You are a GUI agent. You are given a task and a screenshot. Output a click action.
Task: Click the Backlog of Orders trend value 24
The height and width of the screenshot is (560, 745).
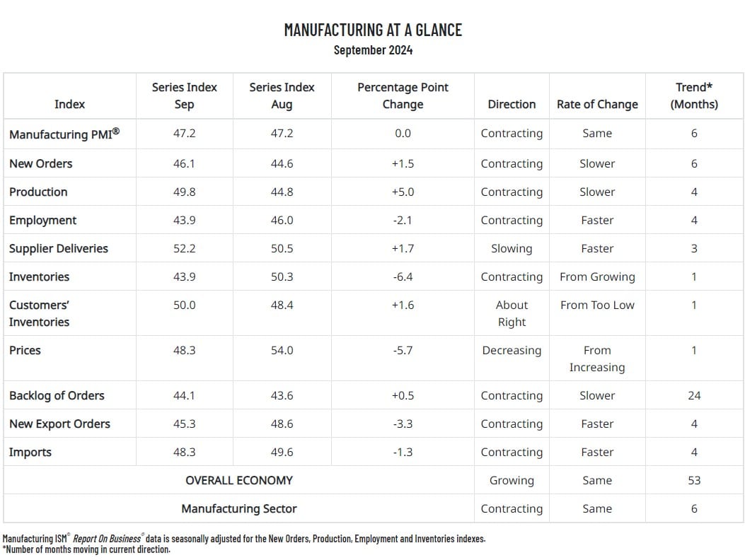click(x=693, y=395)
